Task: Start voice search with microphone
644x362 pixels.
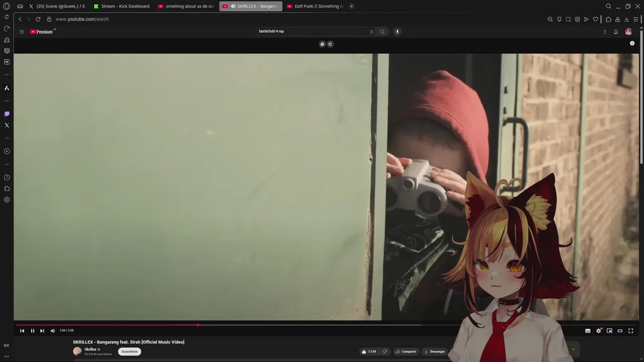Action: tap(397, 32)
